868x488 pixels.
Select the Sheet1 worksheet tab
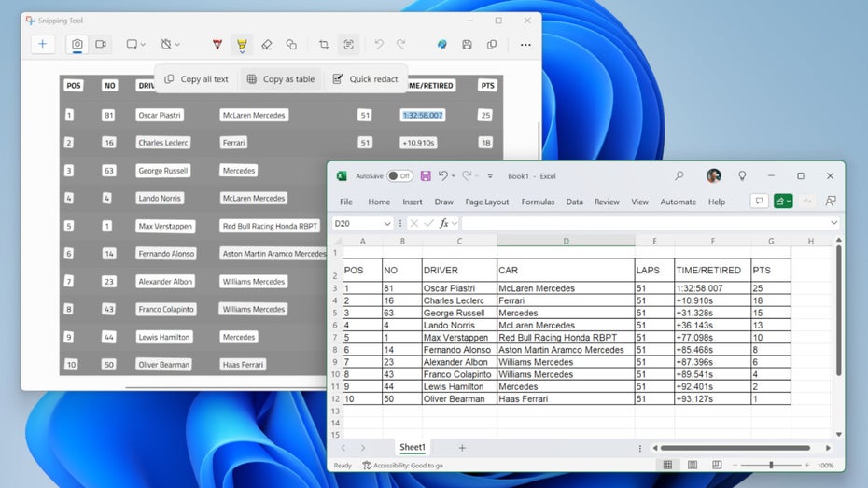413,448
